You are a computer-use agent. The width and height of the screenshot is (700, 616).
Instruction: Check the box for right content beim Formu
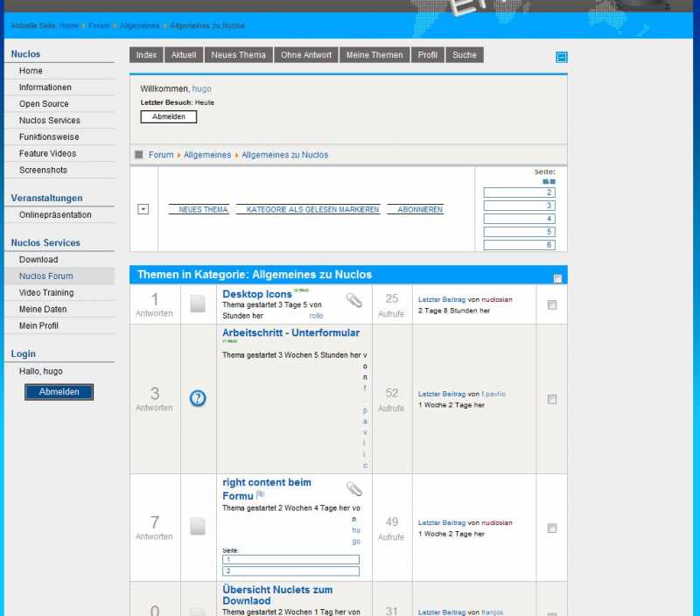(552, 528)
